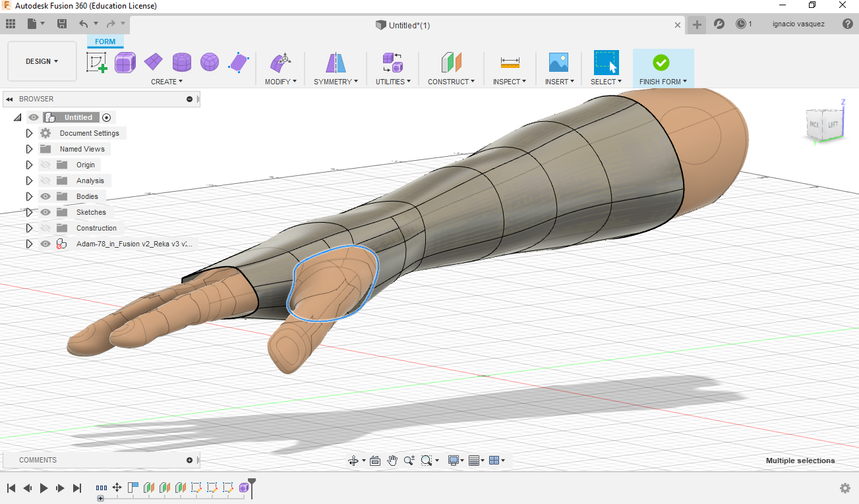Viewport: 859px width, 504px height.
Task: Undo the last action
Action: pos(83,24)
